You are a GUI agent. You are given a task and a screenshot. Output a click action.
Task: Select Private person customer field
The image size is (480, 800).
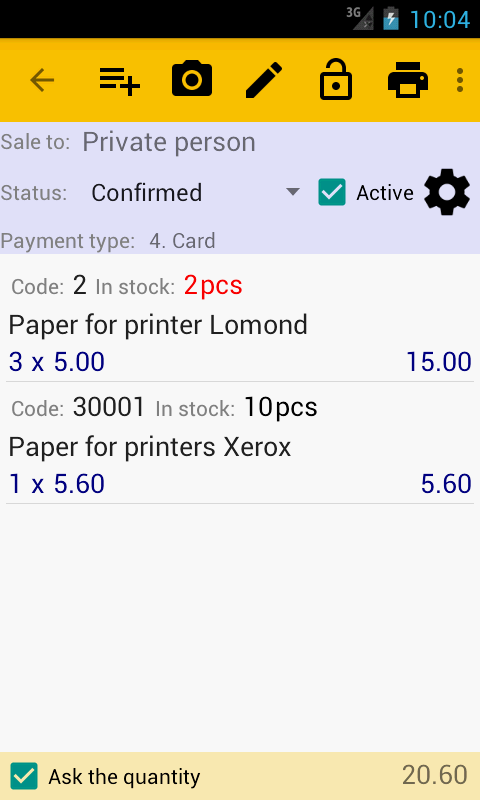(169, 142)
